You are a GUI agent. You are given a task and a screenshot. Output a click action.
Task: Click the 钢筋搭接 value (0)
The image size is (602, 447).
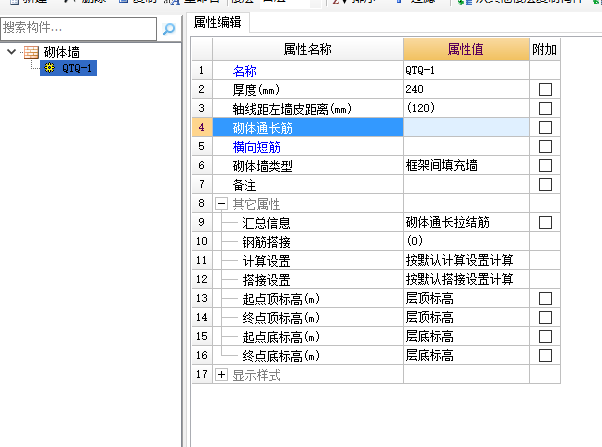coord(466,241)
